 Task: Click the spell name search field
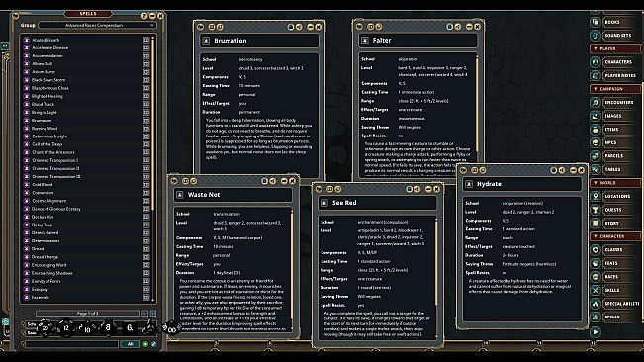coord(72,344)
